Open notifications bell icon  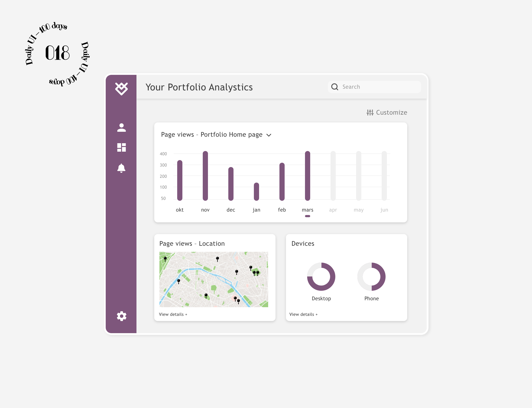121,168
